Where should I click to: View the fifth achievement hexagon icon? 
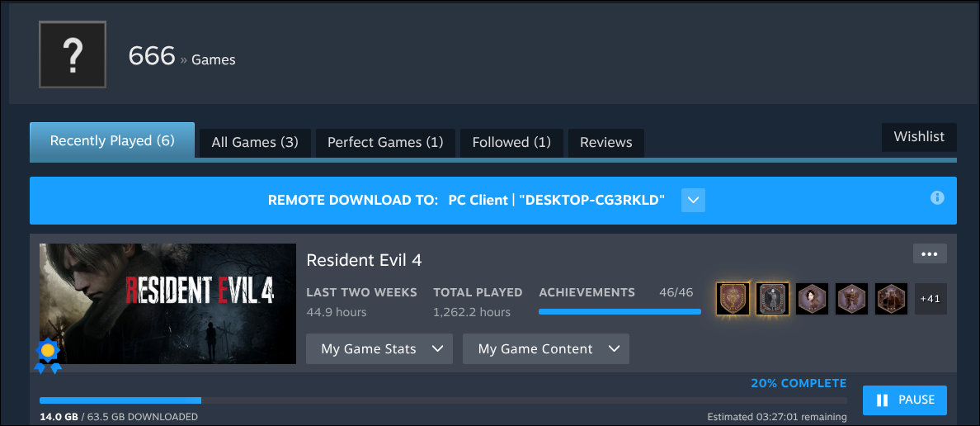point(891,299)
